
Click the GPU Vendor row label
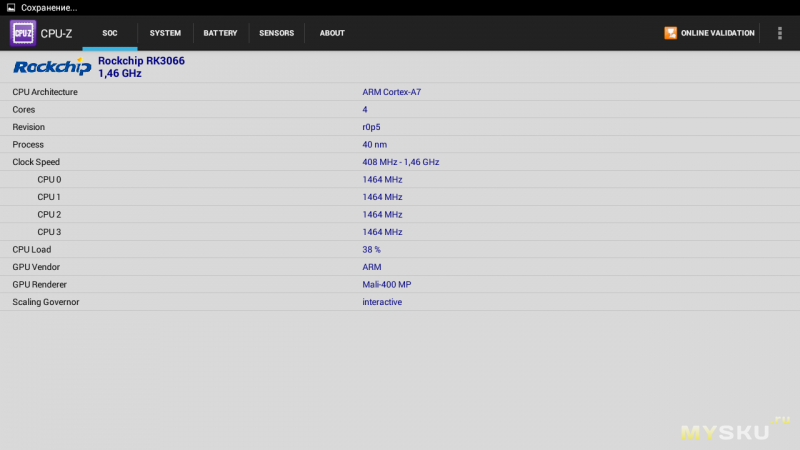coord(36,267)
